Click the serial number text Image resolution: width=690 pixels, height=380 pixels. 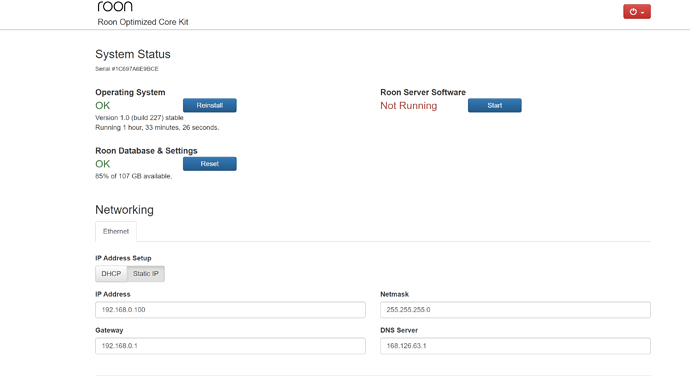(127, 69)
